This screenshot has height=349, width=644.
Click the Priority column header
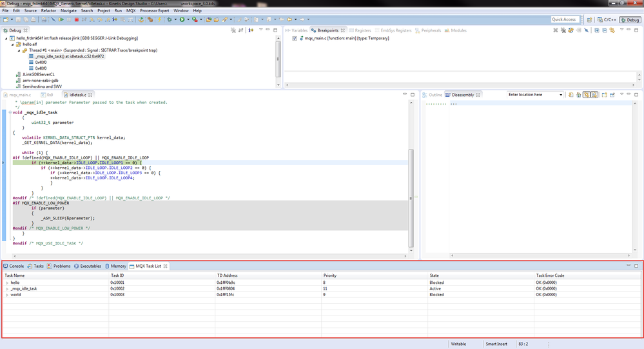(x=375, y=275)
